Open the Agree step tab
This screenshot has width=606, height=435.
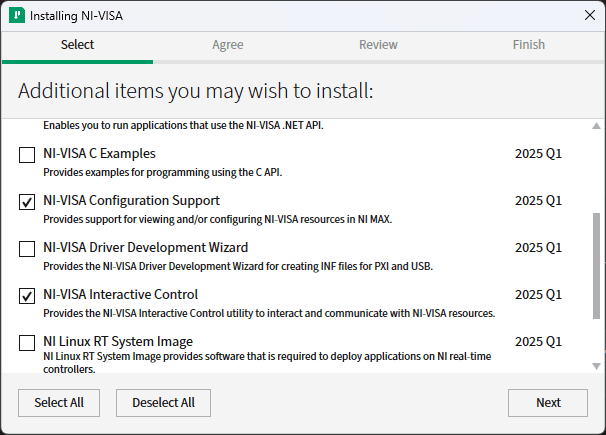(227, 45)
